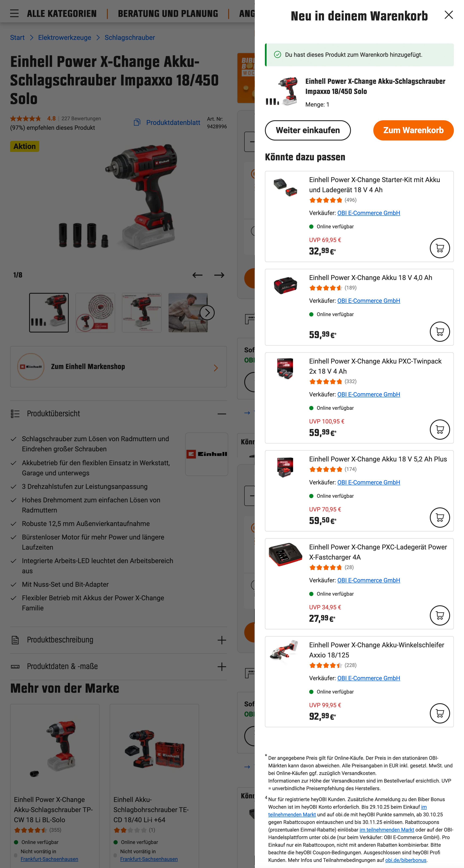Viewport: 464px width, 868px height.
Task: Show previous product image with left arrow
Action: tap(197, 275)
